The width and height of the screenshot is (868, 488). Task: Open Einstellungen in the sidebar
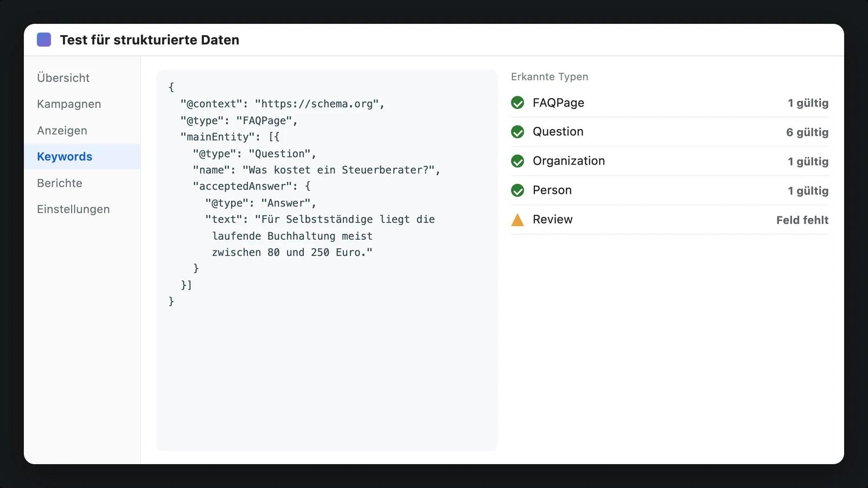coord(82,209)
